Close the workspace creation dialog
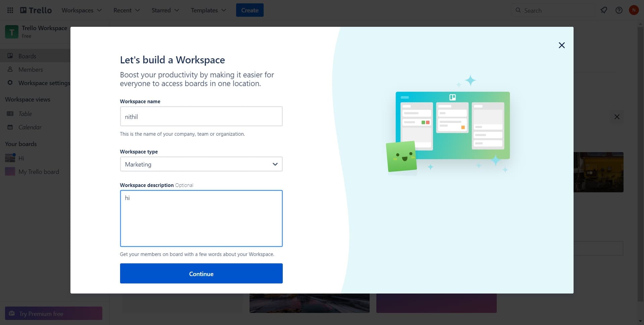 point(561,45)
